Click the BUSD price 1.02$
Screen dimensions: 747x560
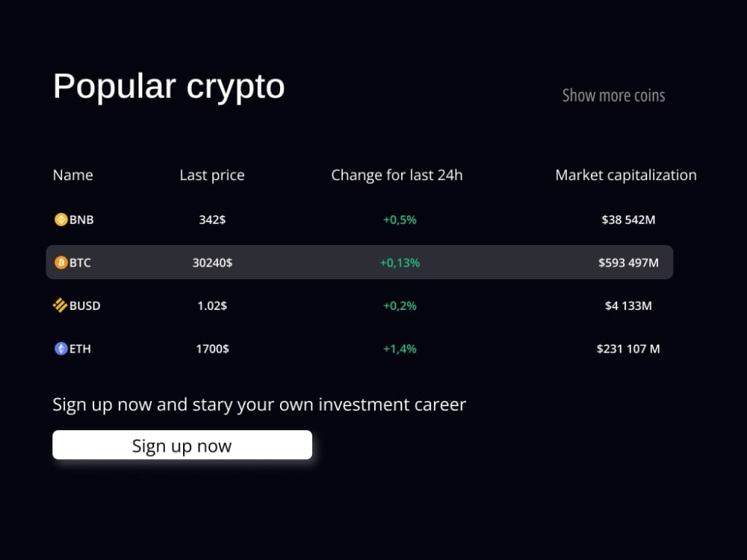pos(212,305)
